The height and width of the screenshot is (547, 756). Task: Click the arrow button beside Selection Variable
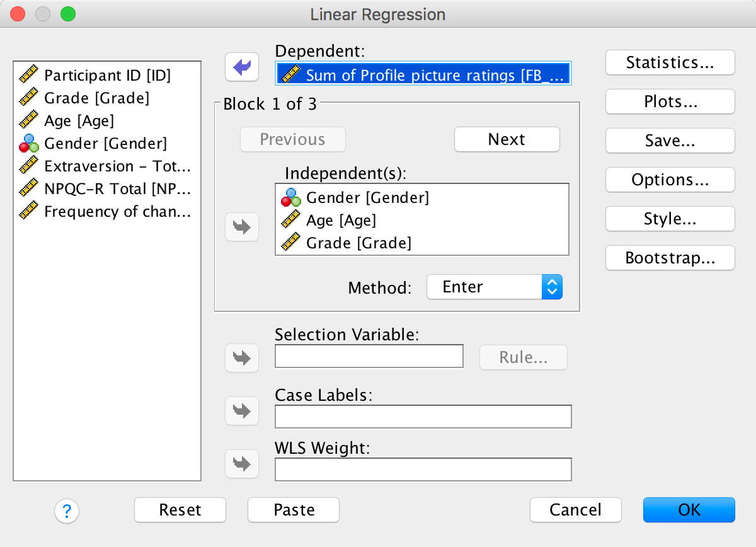click(242, 358)
